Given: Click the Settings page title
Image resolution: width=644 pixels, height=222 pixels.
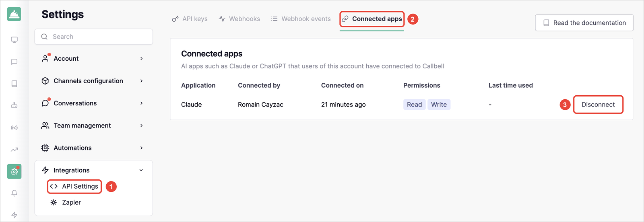Looking at the screenshot, I should [63, 14].
